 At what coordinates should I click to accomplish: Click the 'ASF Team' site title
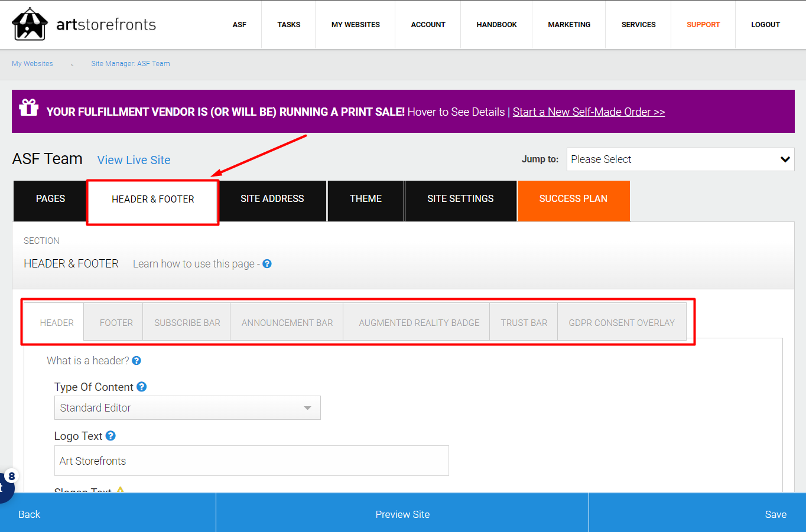tap(47, 159)
